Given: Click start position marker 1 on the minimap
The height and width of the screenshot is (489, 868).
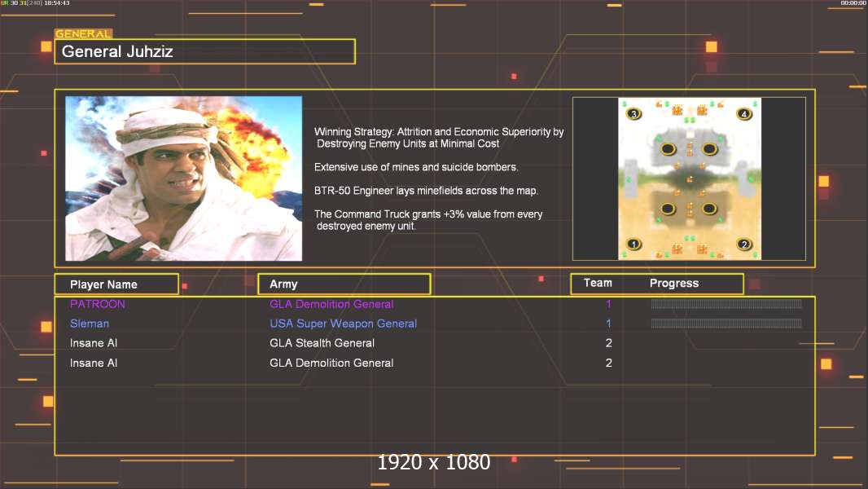Looking at the screenshot, I should [x=633, y=244].
